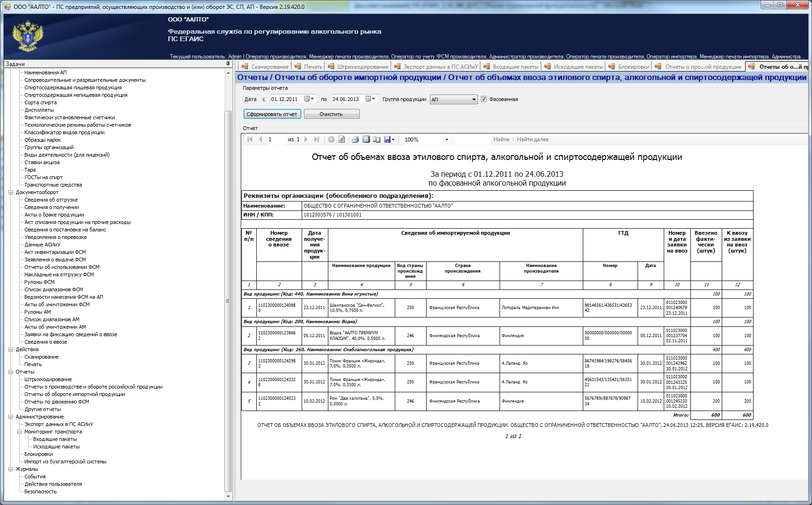Image resolution: width=812 pixels, height=505 pixels.
Task: Open the Группа продукции combo box
Action: point(453,100)
